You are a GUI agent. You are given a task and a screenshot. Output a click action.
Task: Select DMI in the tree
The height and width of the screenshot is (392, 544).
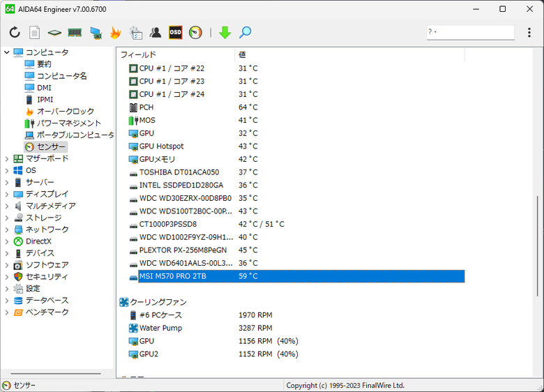[44, 88]
